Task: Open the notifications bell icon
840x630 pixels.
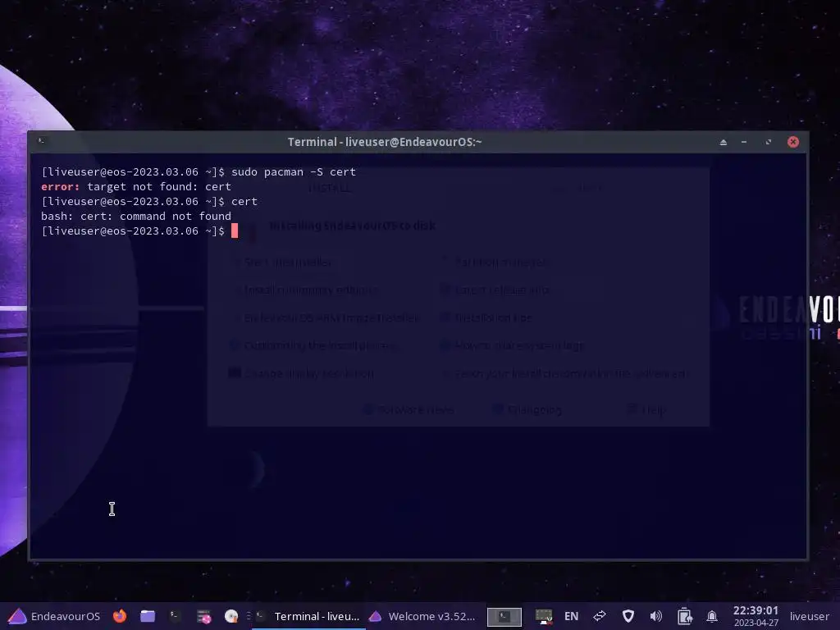Action: 712,617
